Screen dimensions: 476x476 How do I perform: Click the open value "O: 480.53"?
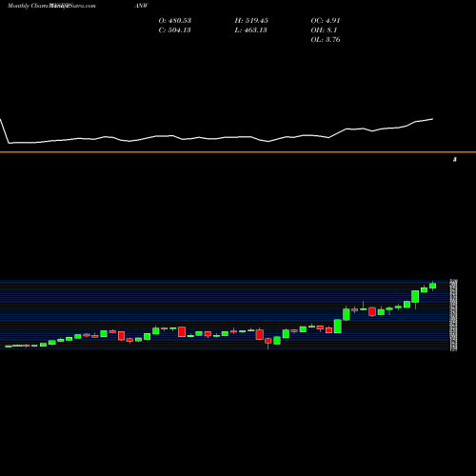(175, 21)
